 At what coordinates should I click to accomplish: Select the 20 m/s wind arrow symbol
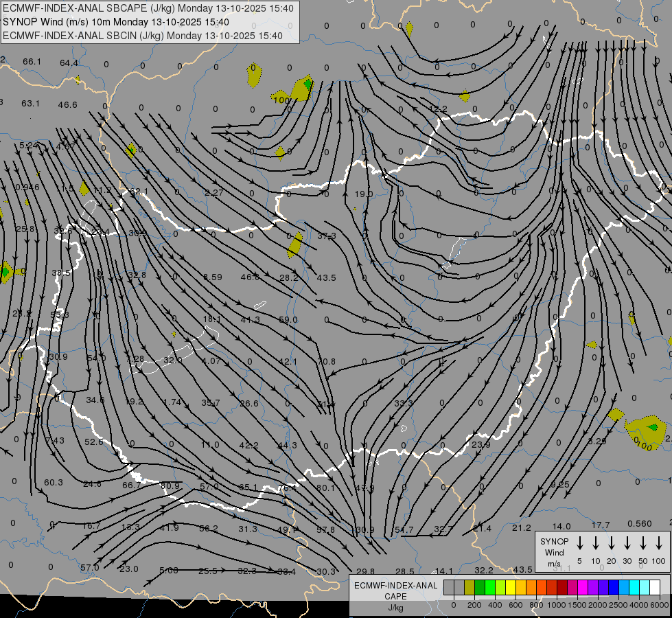click(612, 543)
